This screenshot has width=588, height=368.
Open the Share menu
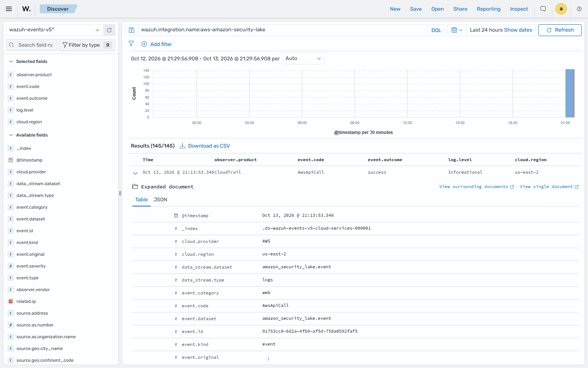(x=460, y=9)
